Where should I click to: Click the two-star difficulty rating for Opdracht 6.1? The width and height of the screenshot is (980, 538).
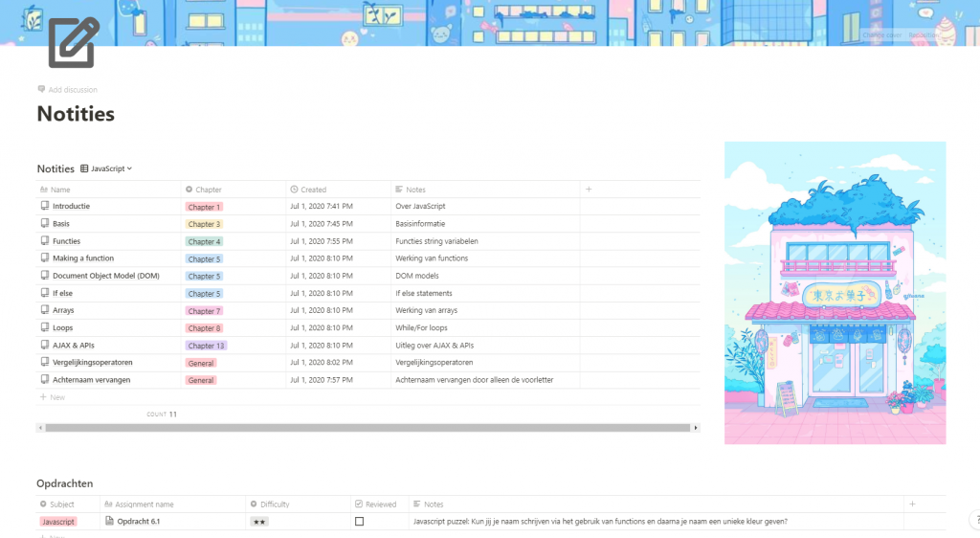pyautogui.click(x=259, y=522)
